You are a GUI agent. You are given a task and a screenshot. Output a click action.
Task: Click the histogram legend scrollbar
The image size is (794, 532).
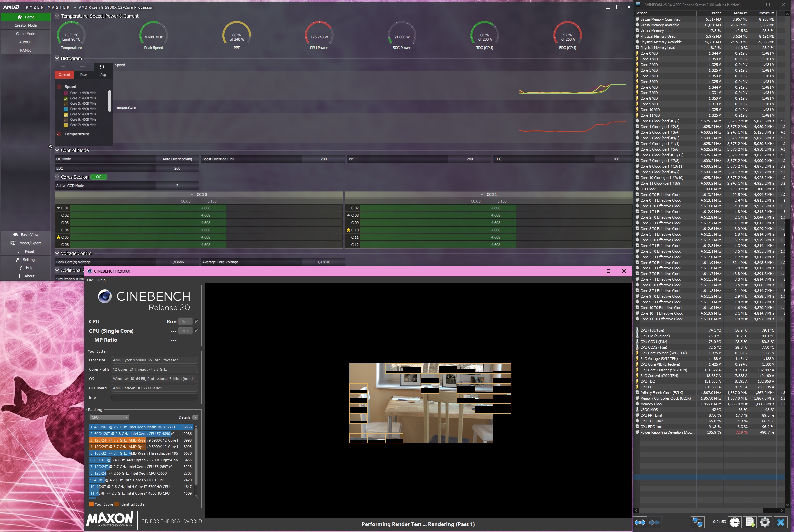(109, 101)
